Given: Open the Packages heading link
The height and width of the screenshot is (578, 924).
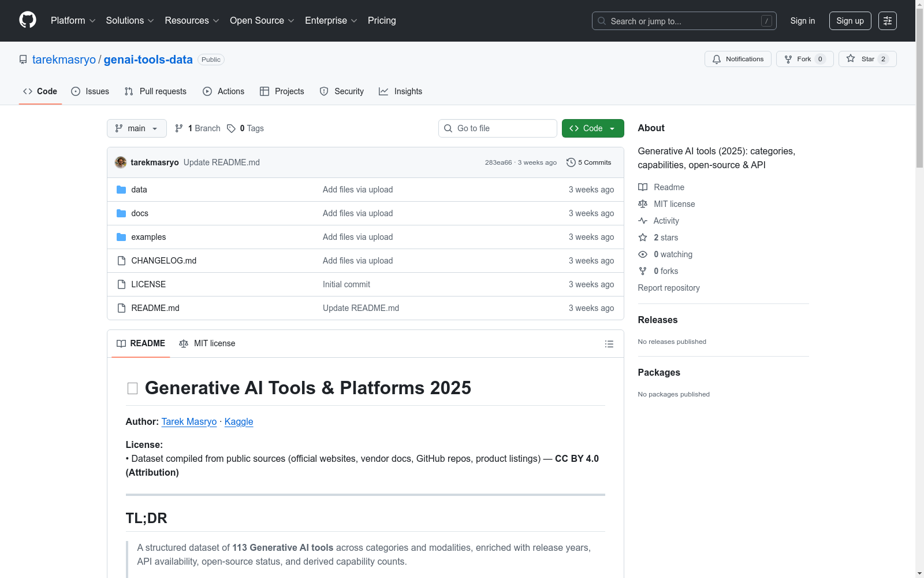Looking at the screenshot, I should [x=659, y=373].
